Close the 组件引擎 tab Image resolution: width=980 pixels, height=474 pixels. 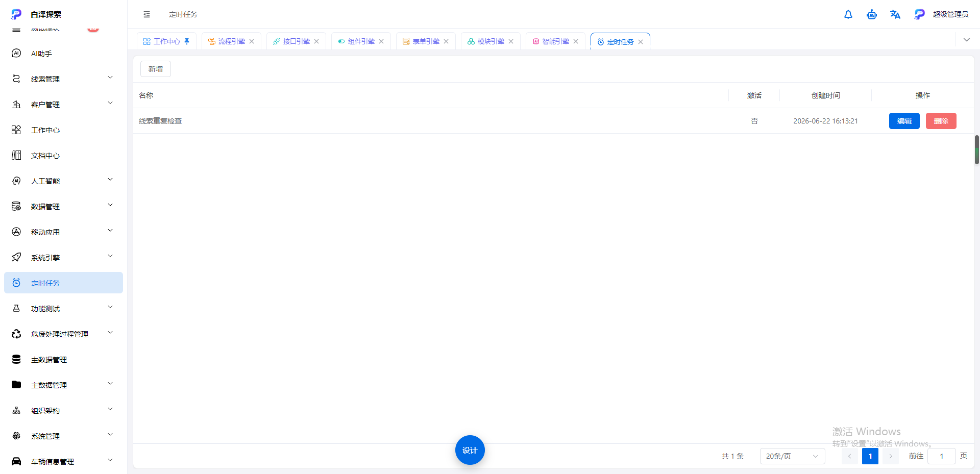381,41
